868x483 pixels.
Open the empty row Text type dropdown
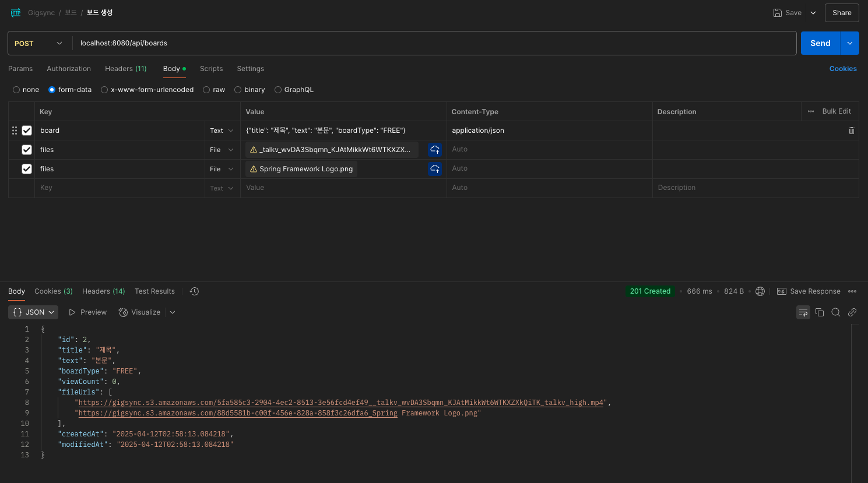(x=222, y=188)
